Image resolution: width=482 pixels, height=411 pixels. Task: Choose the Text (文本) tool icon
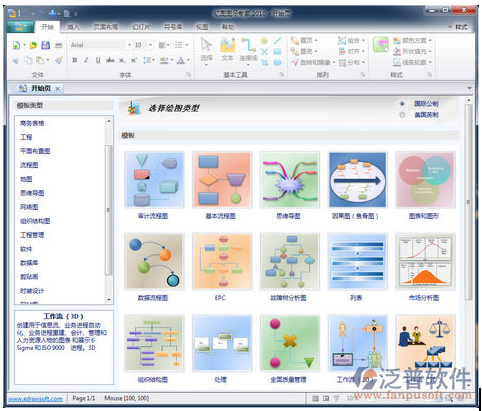(227, 49)
